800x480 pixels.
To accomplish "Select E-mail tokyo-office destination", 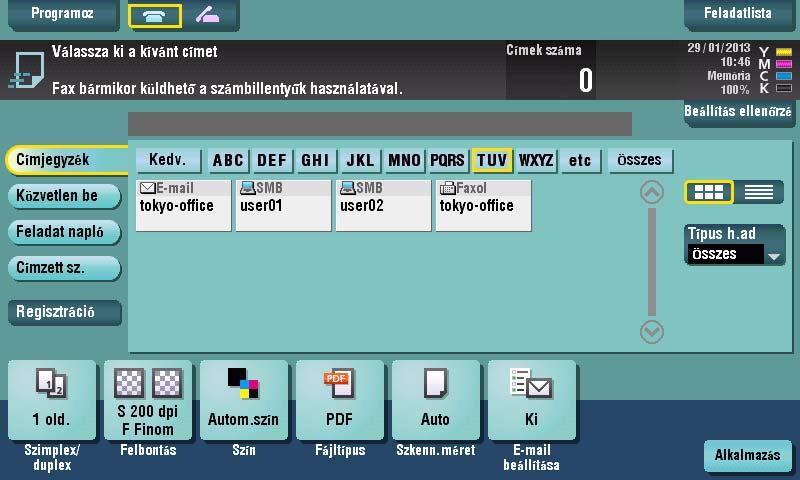I will tap(183, 205).
